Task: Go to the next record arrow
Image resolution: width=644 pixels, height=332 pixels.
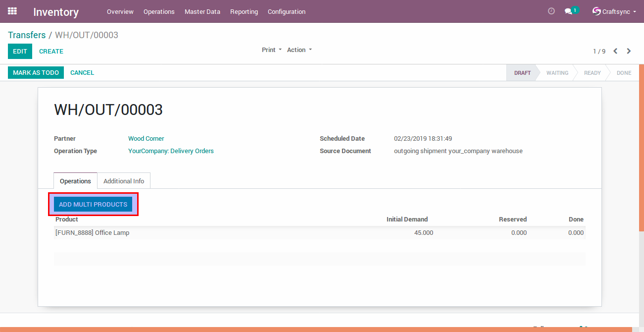Action: tap(629, 51)
